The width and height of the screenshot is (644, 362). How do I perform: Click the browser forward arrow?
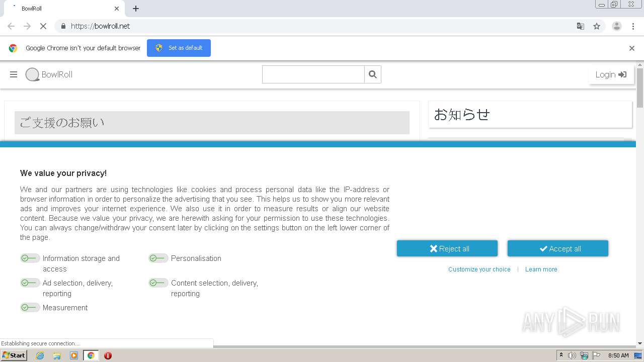coord(27,26)
